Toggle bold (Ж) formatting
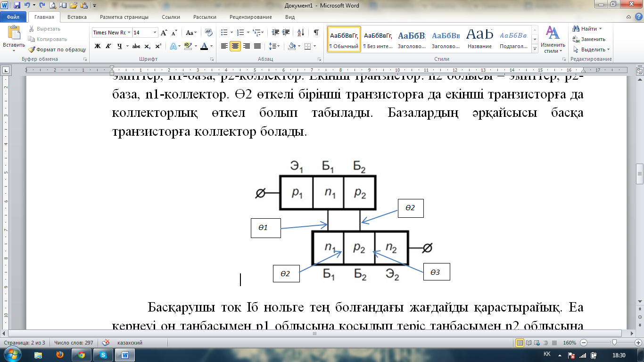644x362 pixels. (98, 46)
